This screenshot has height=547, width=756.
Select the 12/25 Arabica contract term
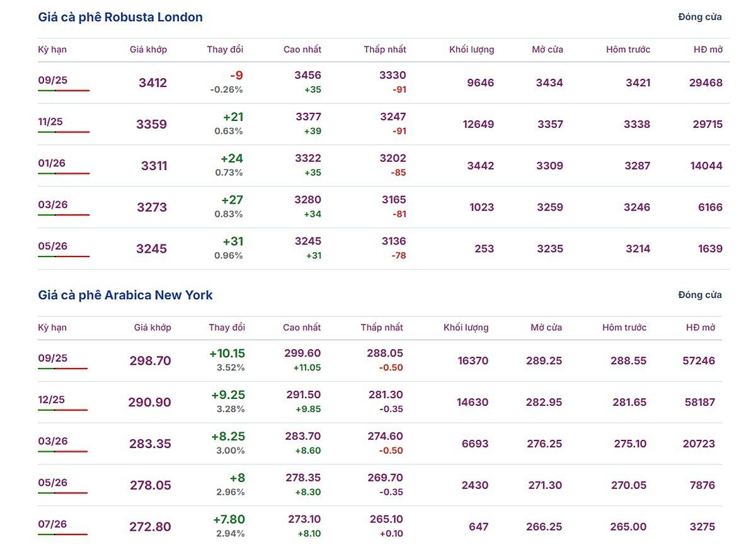[x=51, y=400]
